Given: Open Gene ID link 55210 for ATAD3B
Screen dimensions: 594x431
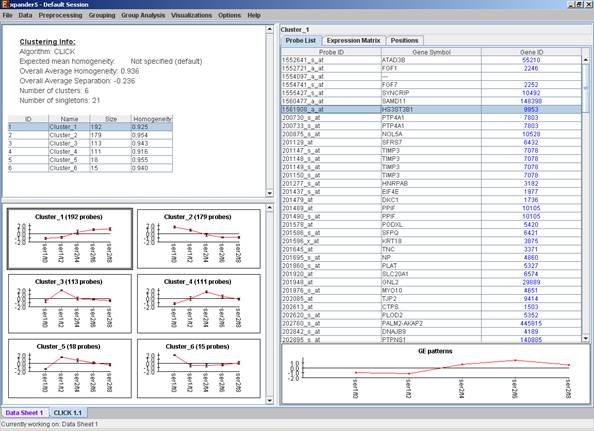Looking at the screenshot, I should 531,60.
